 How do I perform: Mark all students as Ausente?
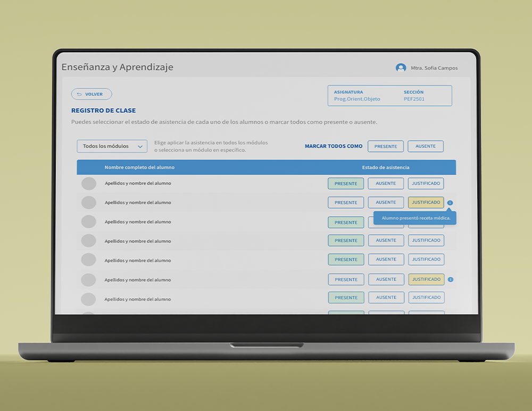tap(426, 146)
